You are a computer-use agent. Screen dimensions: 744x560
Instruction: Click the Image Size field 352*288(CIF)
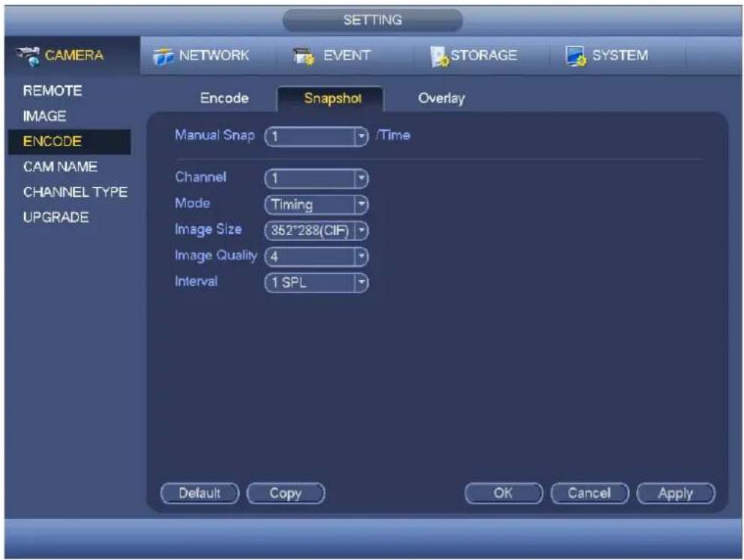(x=316, y=231)
